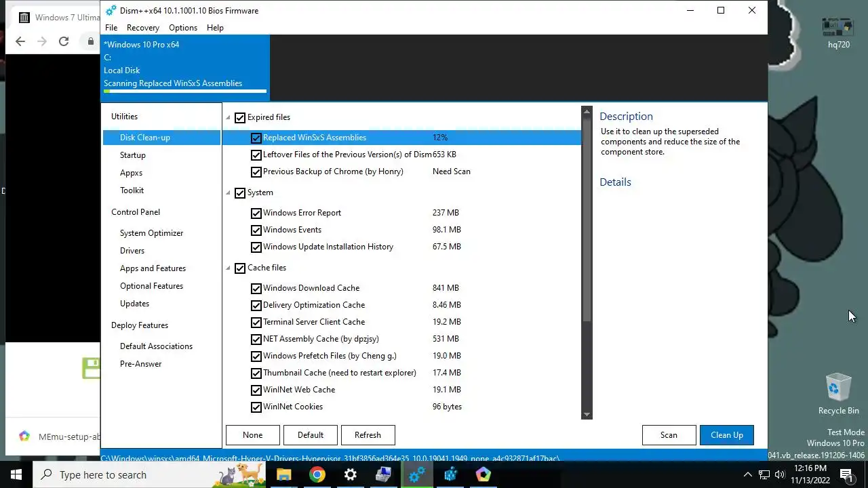The height and width of the screenshot is (488, 868).
Task: Open the Appxs section
Action: (131, 173)
